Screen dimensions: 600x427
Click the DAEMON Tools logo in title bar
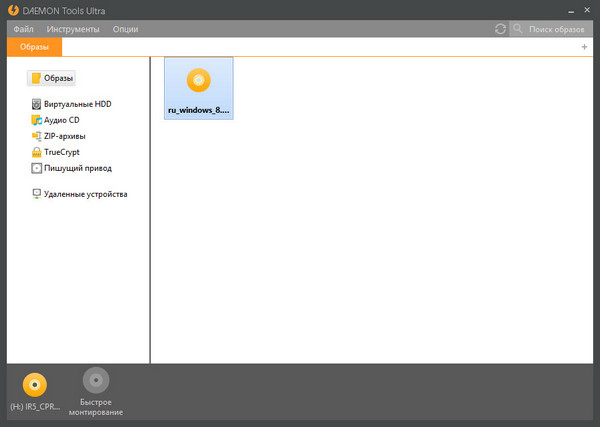[13, 9]
